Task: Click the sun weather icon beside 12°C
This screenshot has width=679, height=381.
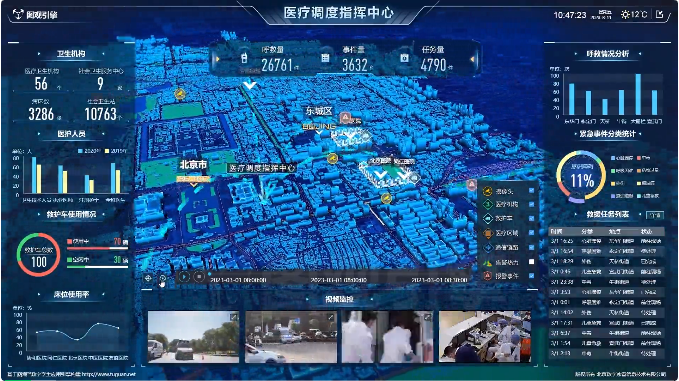Action: (x=625, y=15)
